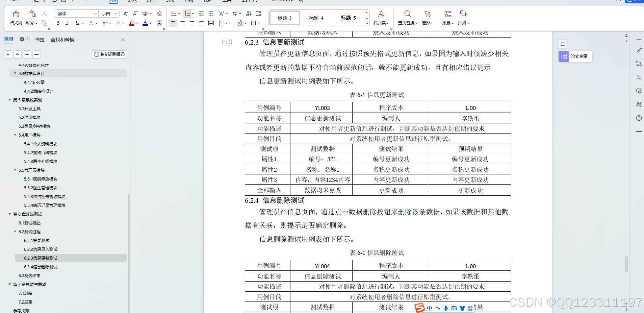644x313 pixels.
Task: Apply red highlight color
Action: pos(132,23)
